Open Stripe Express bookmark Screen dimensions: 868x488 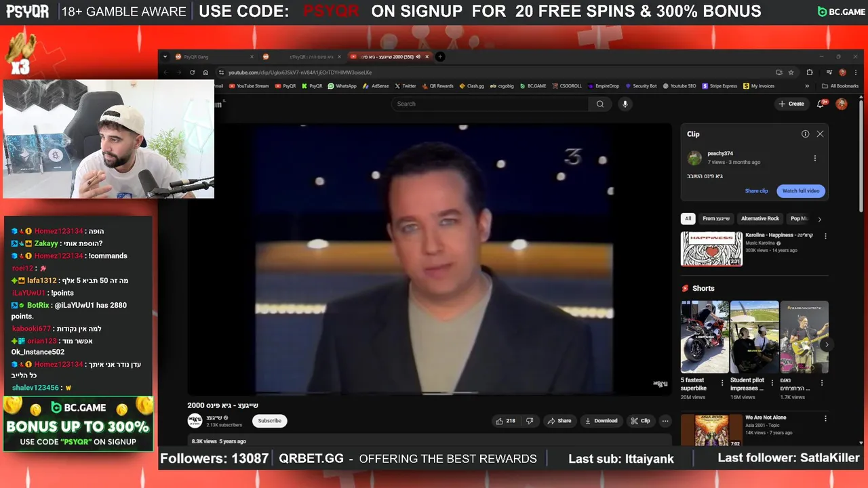click(719, 86)
